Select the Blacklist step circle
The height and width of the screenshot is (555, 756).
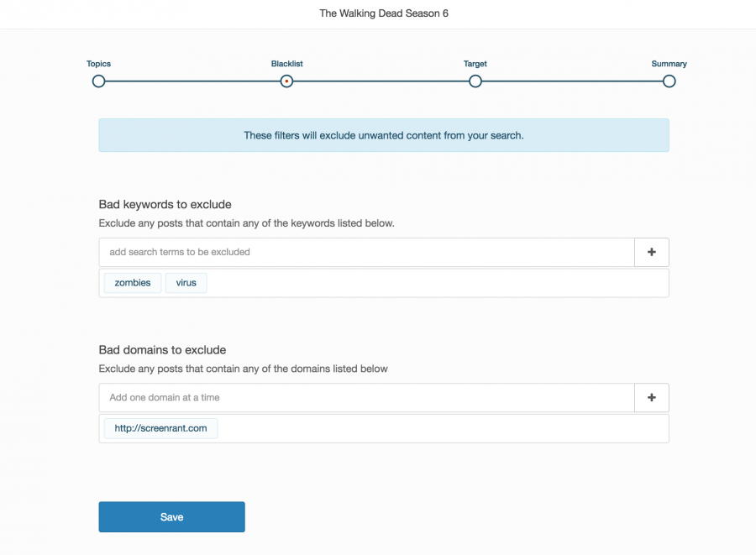coord(286,81)
